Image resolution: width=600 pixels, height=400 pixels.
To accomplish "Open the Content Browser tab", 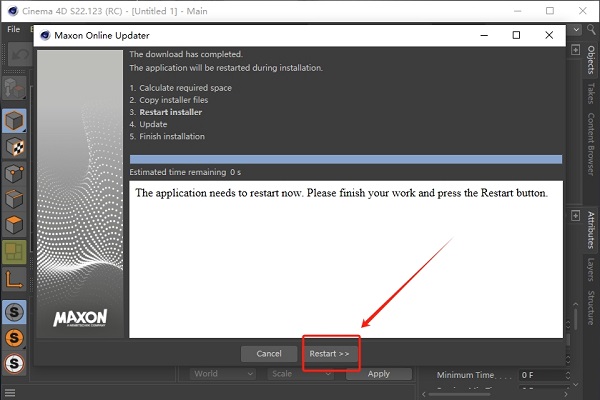I will pyautogui.click(x=591, y=144).
